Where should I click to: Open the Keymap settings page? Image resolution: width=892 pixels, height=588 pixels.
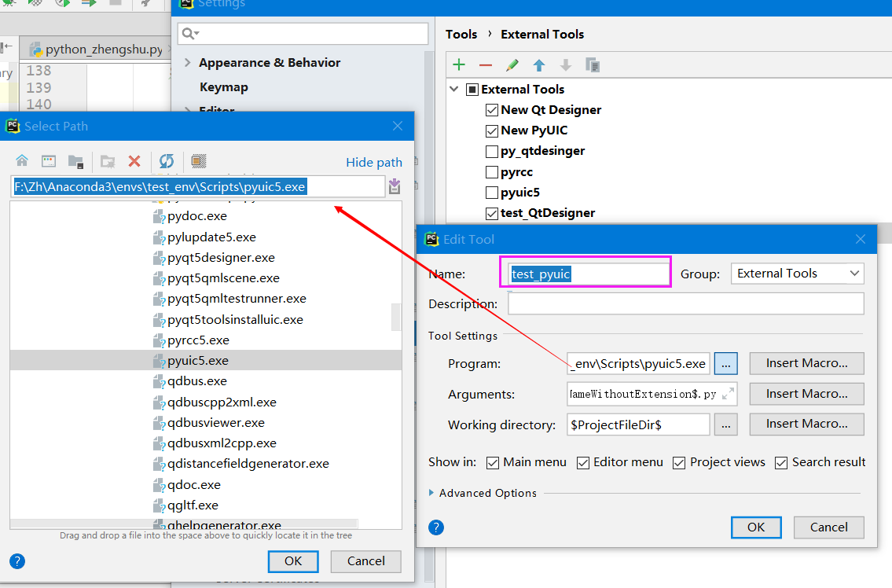pyautogui.click(x=223, y=87)
